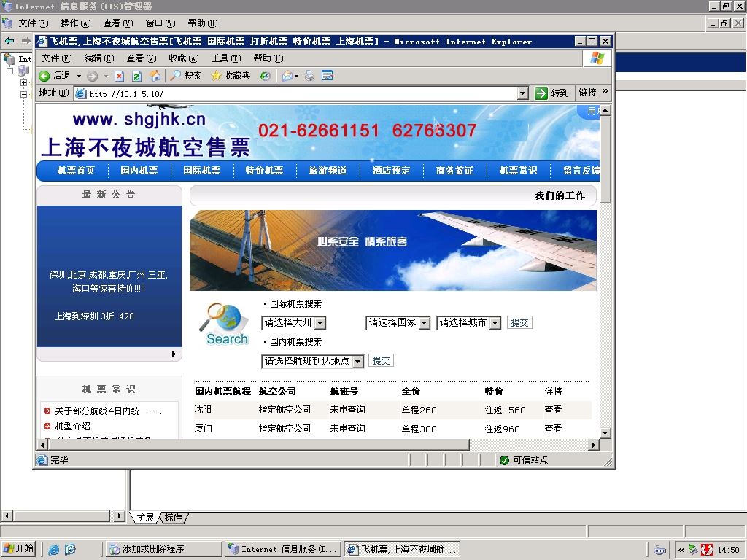The image size is (747, 560).
Task: Open the IIS Manager 窗口(W) menu
Action: pos(160,23)
